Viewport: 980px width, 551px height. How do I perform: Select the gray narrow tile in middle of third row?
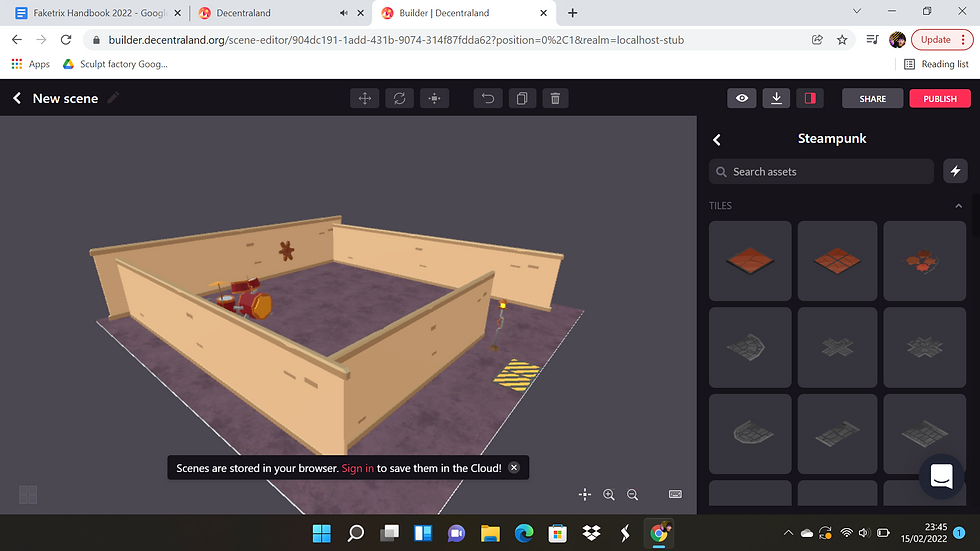(838, 433)
